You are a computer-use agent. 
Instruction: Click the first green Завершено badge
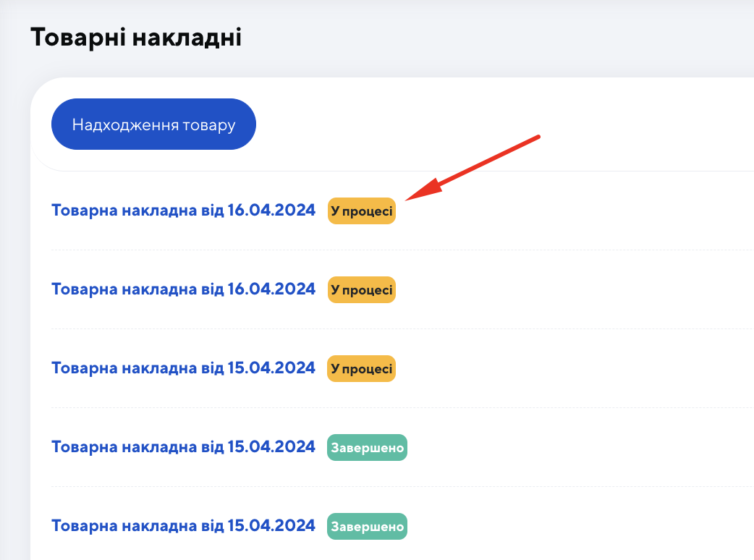367,448
